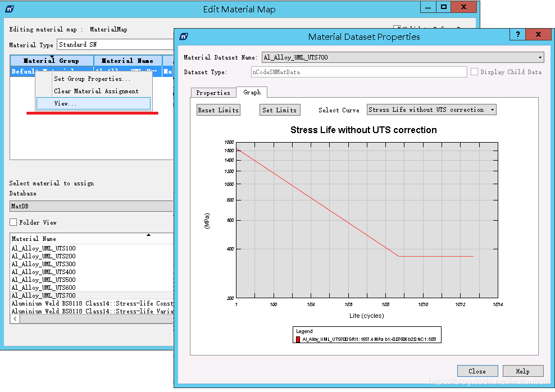
Task: Click the Reset Limits button
Action: [x=219, y=110]
